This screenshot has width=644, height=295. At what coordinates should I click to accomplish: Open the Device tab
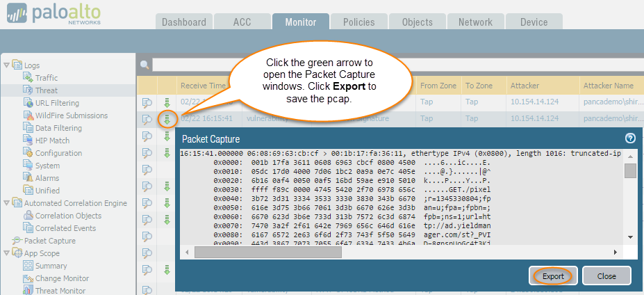coord(534,22)
